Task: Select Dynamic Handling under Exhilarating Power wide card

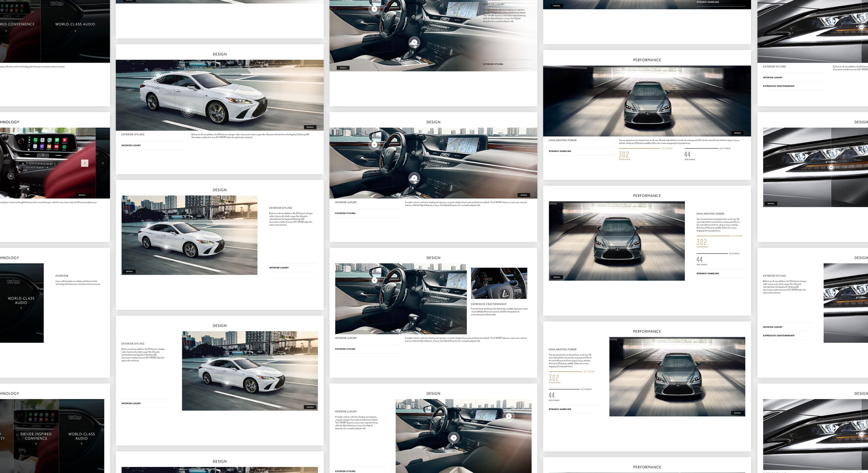Action: [560, 151]
